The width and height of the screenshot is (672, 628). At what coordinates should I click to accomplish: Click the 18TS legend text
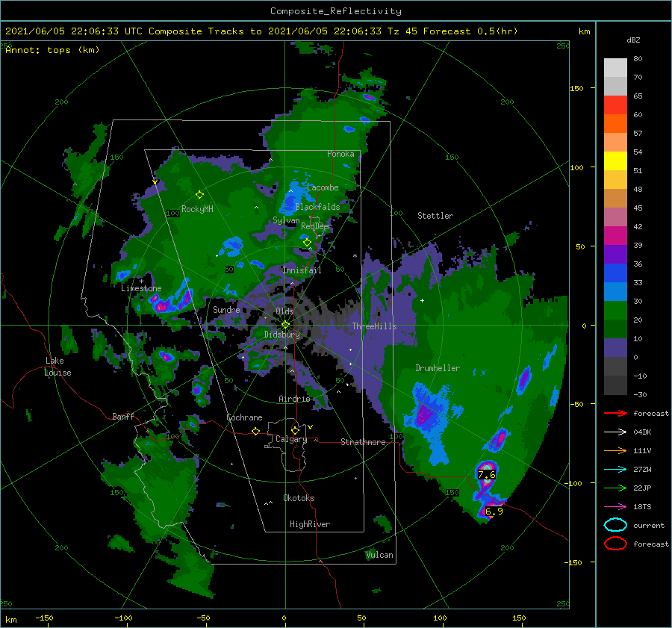642,507
